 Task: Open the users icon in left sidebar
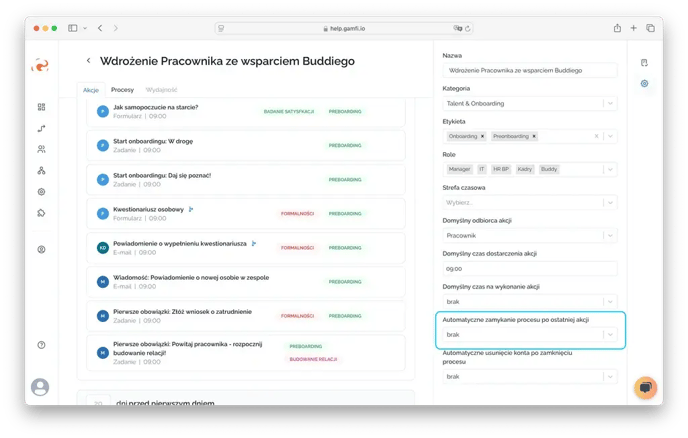41,149
